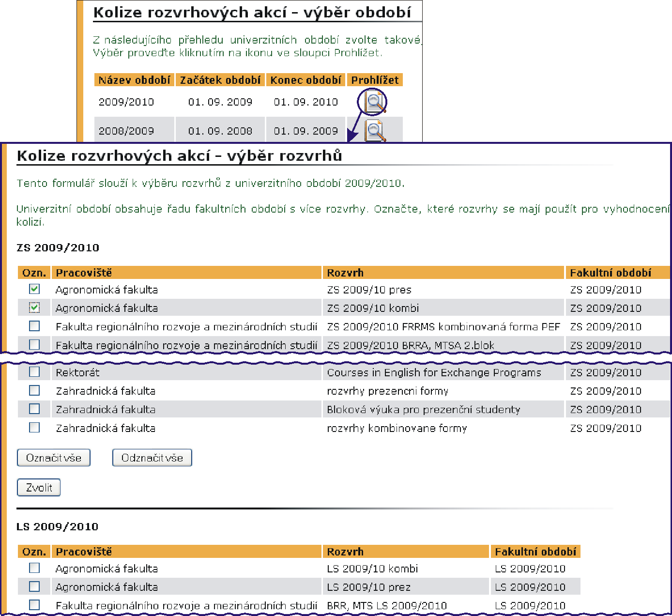This screenshot has height=616, width=672.
Task: Click the Prohlížet column header
Action: (375, 80)
